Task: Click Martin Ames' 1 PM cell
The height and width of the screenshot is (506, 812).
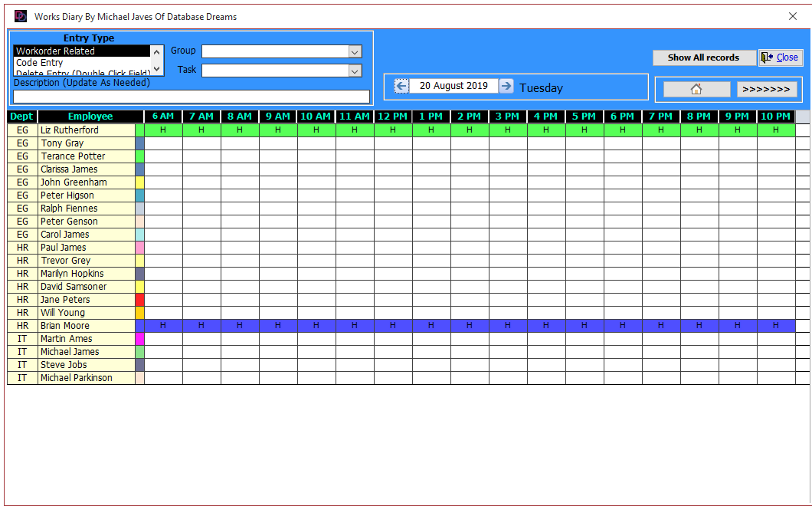Action: pos(431,339)
